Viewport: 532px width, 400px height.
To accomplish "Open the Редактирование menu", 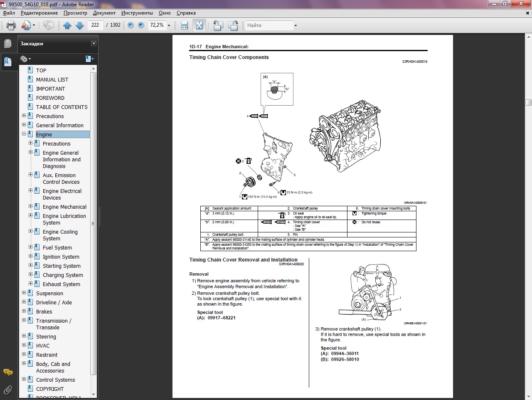I will point(39,13).
